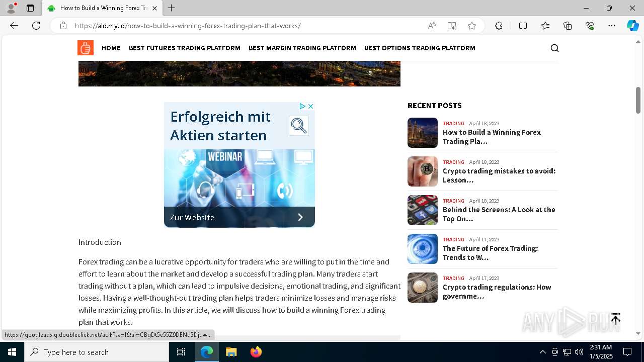This screenshot has width=644, height=362.
Task: Click the magnifier icon in ad
Action: click(299, 126)
